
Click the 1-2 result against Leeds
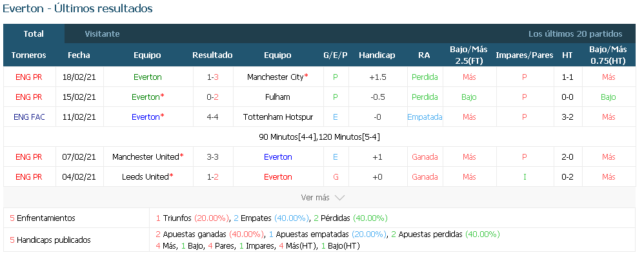pos(212,177)
